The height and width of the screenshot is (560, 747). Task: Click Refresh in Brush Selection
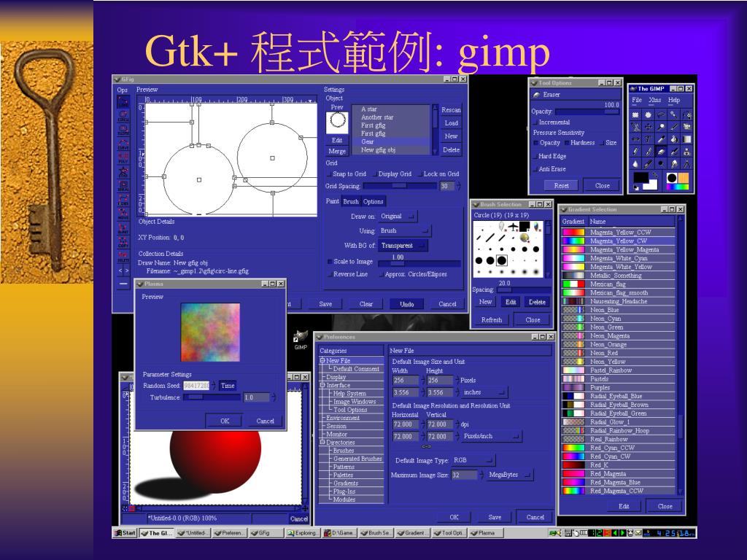point(492,320)
